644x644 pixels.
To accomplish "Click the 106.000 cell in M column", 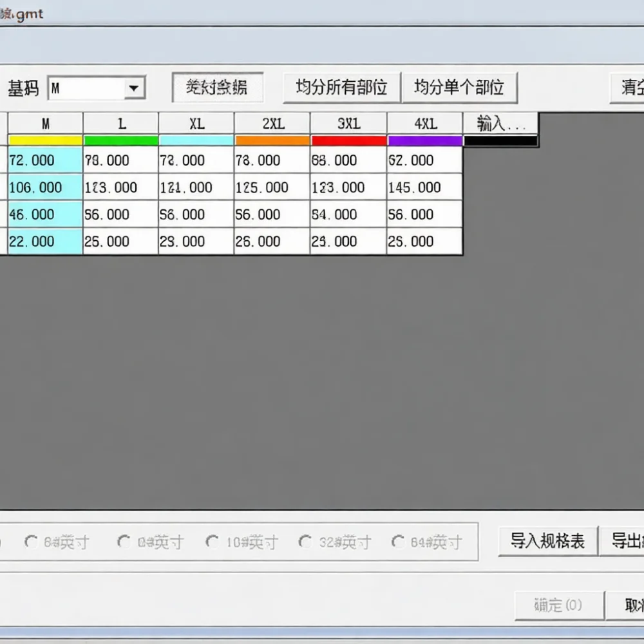I will point(45,187).
